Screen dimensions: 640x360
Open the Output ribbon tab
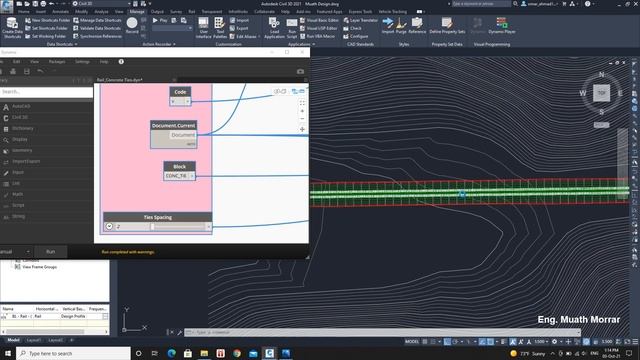157,11
